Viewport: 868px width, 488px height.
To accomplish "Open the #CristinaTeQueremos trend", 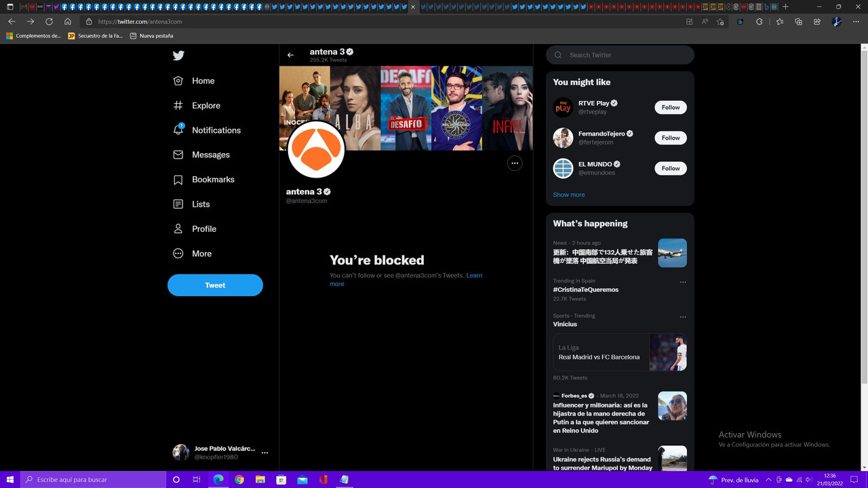I will pos(585,289).
